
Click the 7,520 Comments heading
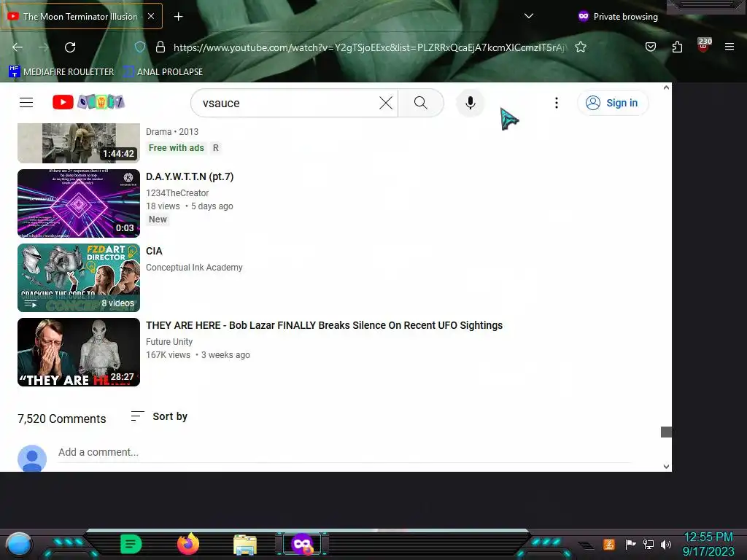(62, 419)
